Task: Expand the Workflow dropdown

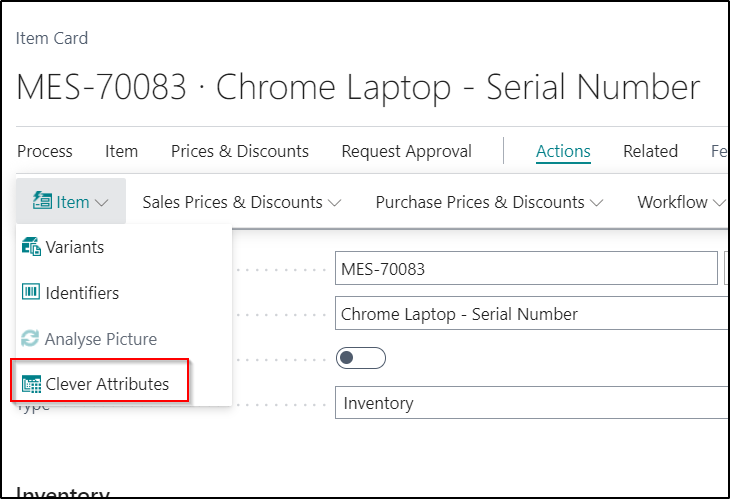Action: click(681, 202)
